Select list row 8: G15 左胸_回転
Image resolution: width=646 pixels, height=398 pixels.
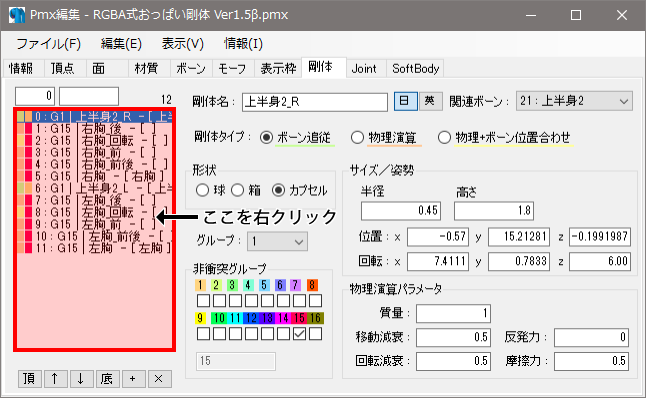coord(94,212)
